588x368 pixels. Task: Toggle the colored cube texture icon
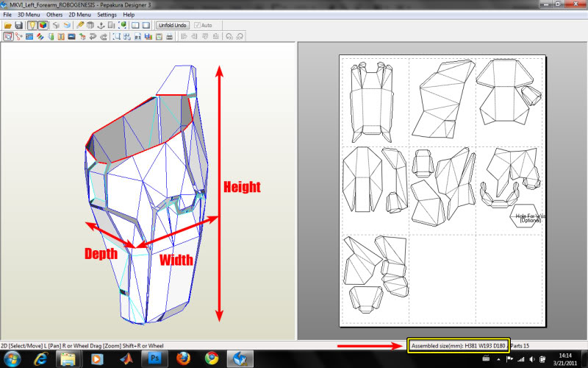pyautogui.click(x=43, y=25)
